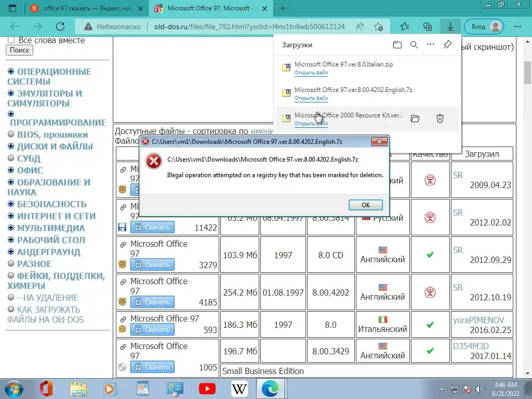Viewport: 532px width, 399px height.
Task: Open РАЗНОЕ sidebar link
Action: point(34,264)
